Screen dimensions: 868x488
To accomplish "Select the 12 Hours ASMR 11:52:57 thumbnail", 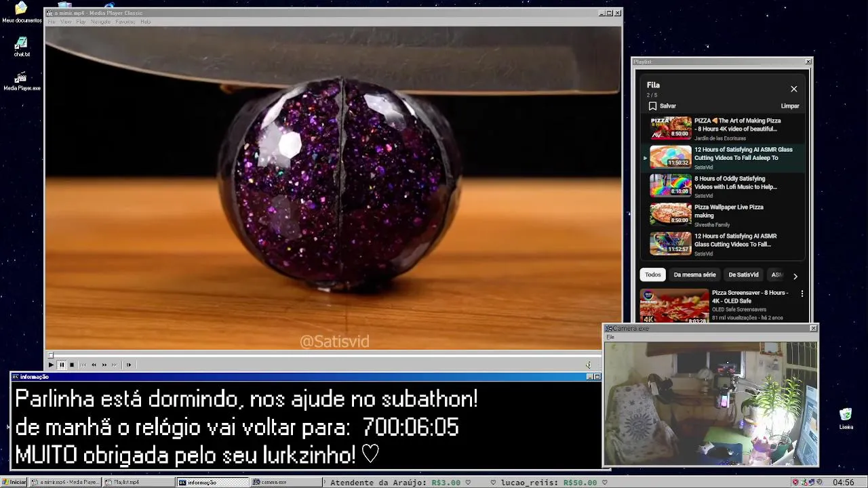I will pyautogui.click(x=671, y=243).
